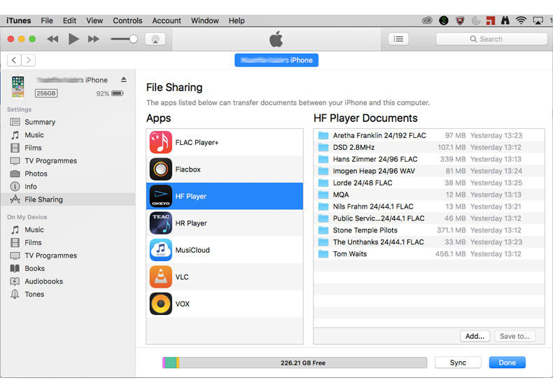Screen dimensions: 553x392
Task: Open the Up Next list button
Action: tap(398, 38)
